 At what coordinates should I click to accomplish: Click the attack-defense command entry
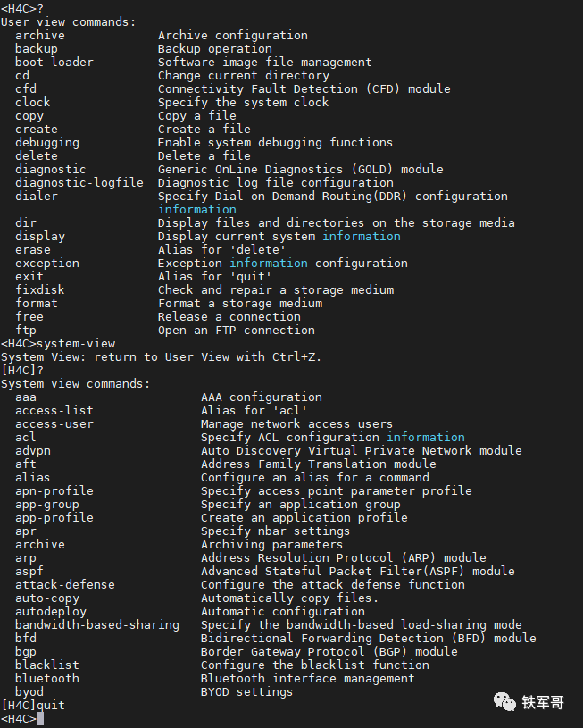point(64,584)
